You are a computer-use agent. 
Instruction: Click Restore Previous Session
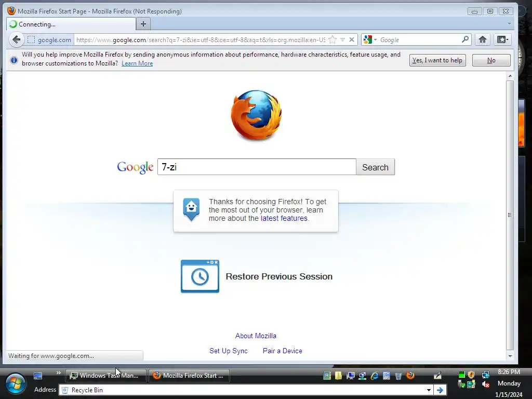pos(279,276)
